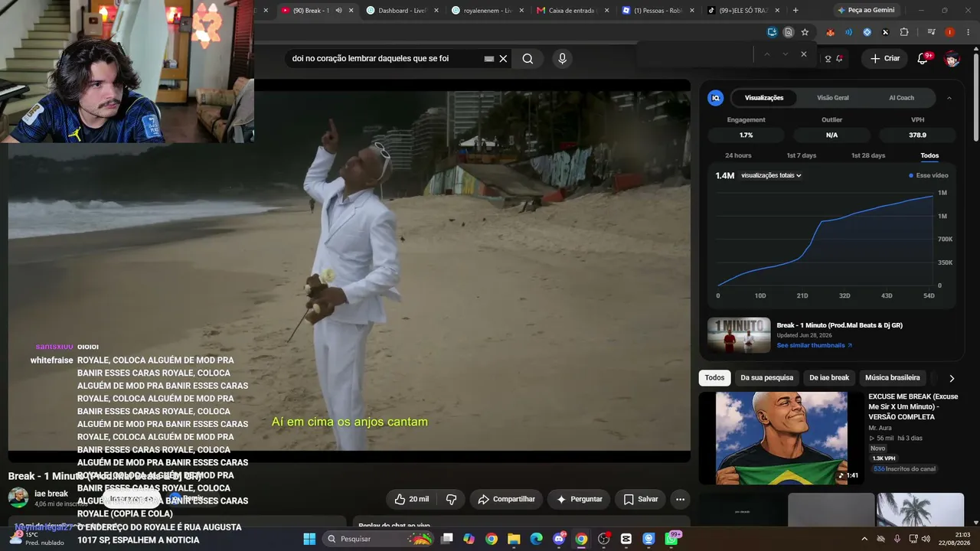This screenshot has height=551, width=980.
Task: Go to next find-in-page result
Action: [785, 54]
